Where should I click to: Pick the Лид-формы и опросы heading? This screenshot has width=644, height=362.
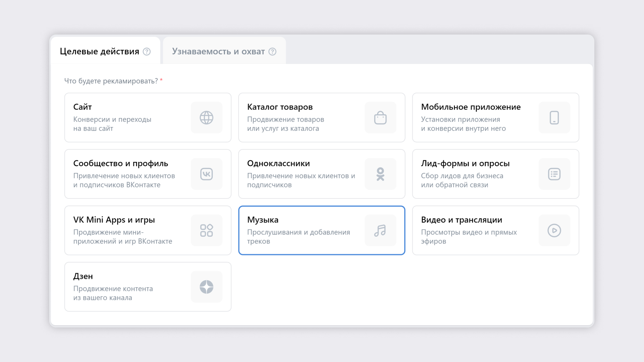pos(465,164)
